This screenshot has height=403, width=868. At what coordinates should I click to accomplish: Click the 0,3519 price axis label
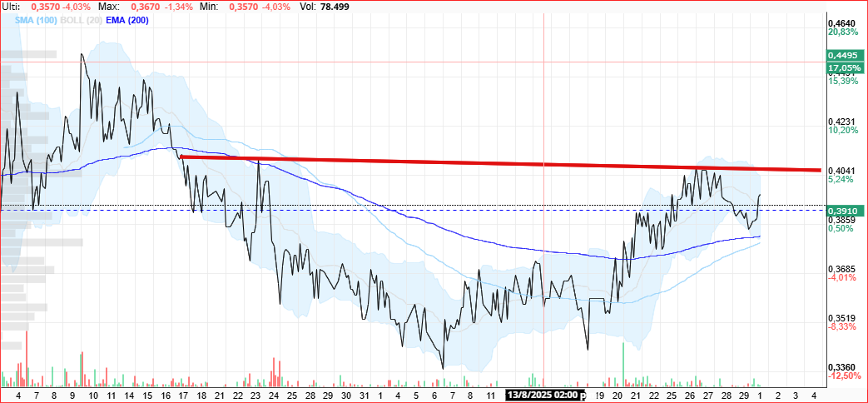click(841, 318)
